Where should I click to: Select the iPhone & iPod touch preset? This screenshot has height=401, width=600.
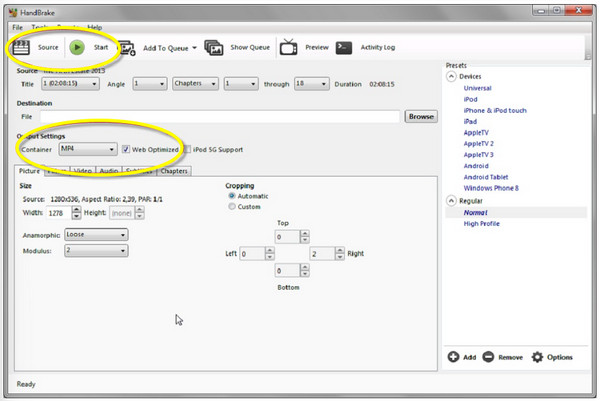pyautogui.click(x=495, y=110)
